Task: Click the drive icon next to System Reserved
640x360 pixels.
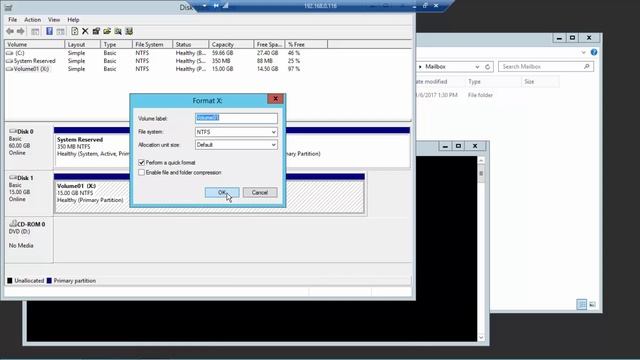Action: point(10,61)
